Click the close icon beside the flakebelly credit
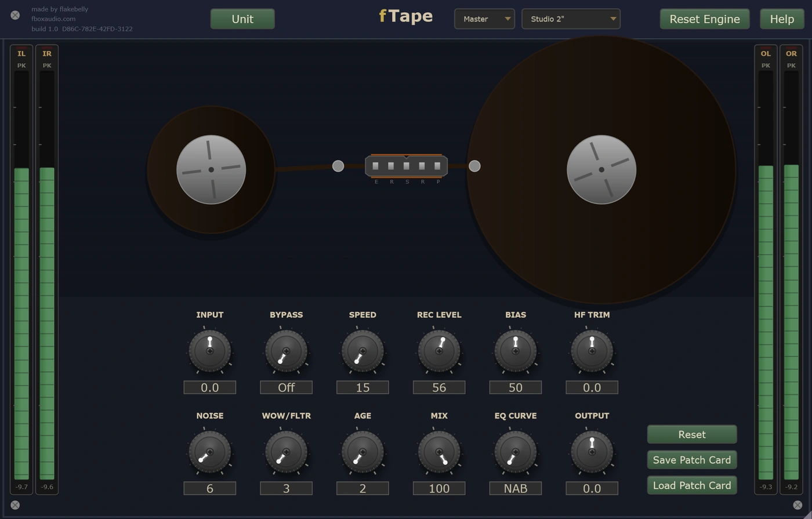812x519 pixels. click(x=15, y=15)
